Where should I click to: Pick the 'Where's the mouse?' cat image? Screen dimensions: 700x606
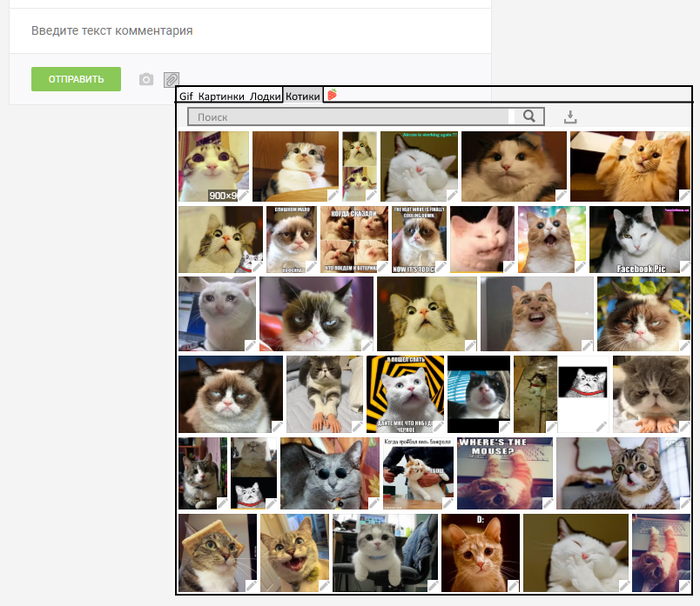pyautogui.click(x=504, y=473)
